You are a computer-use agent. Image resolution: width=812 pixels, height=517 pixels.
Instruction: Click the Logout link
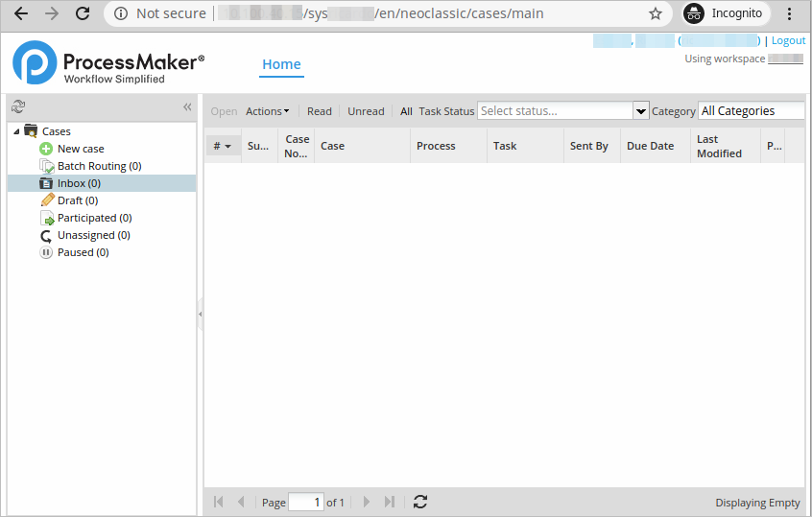(x=788, y=41)
